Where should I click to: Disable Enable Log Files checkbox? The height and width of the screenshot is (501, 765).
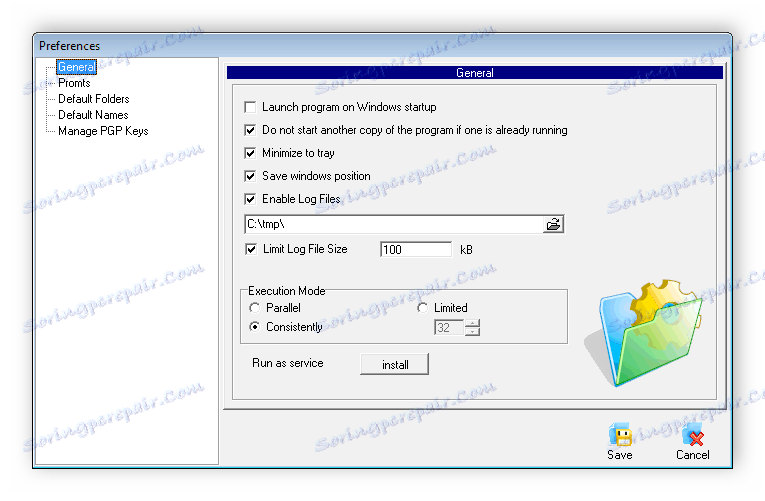(x=250, y=199)
